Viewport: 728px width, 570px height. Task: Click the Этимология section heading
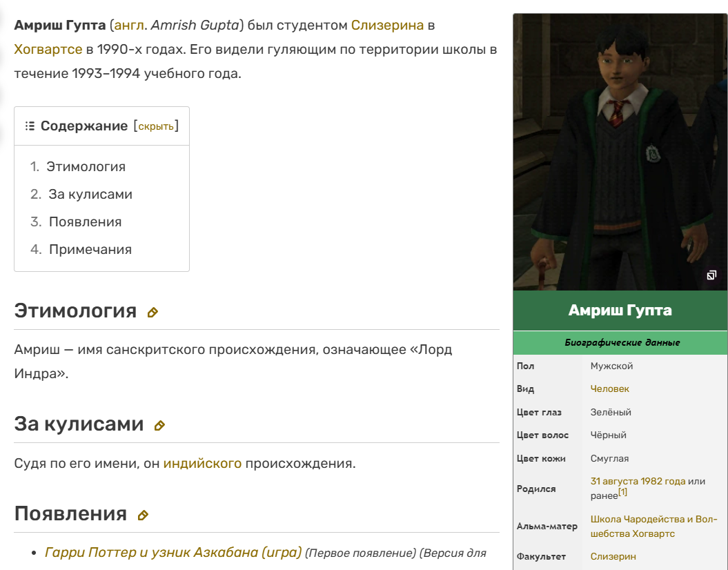click(75, 311)
